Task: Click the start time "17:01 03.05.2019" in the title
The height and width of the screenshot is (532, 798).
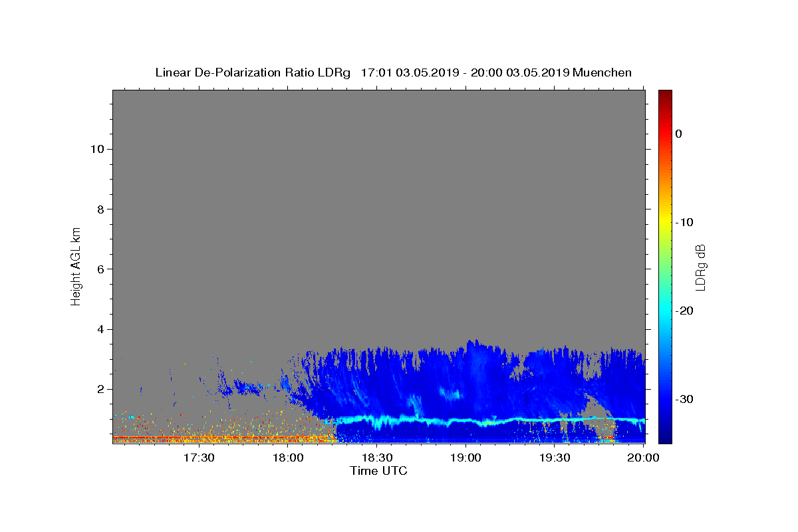Action: [410, 72]
